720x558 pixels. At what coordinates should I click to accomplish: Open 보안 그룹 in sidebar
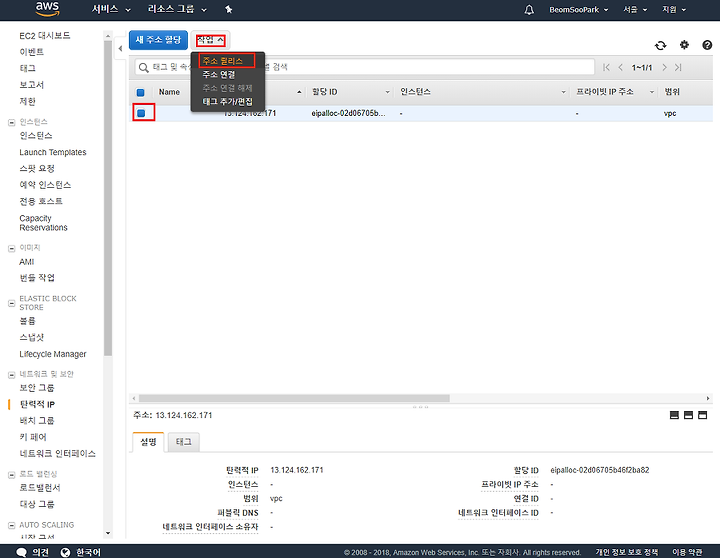(36, 388)
